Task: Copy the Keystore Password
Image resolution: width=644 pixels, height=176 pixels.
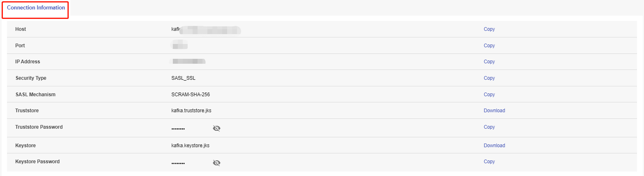Action: click(x=489, y=162)
